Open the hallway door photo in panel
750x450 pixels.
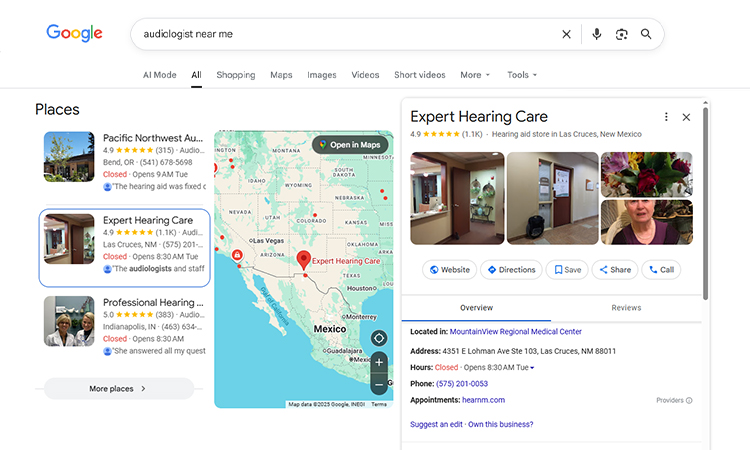tap(552, 198)
